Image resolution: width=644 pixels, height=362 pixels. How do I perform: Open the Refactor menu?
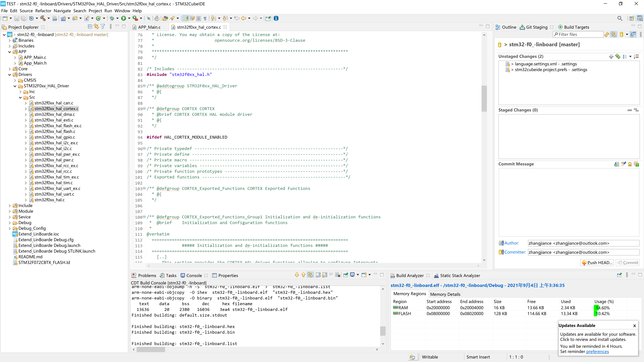coord(43,11)
